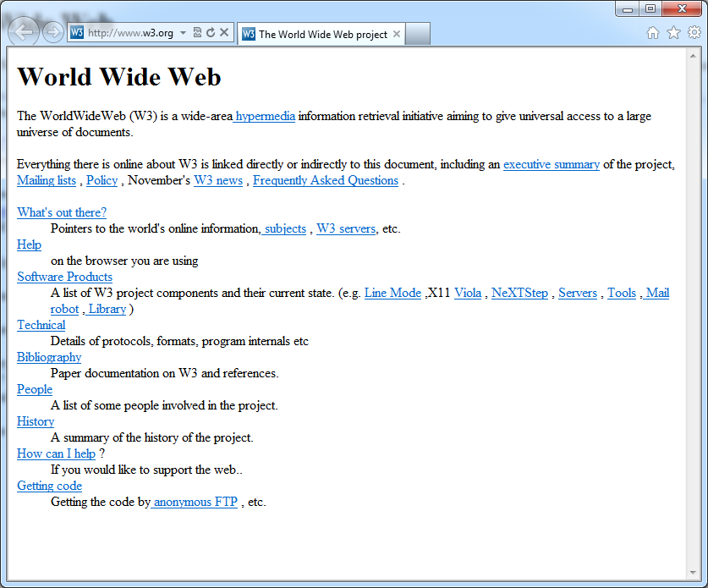Click the browser Forward arrow button
This screenshot has width=708, height=588.
pyautogui.click(x=52, y=33)
